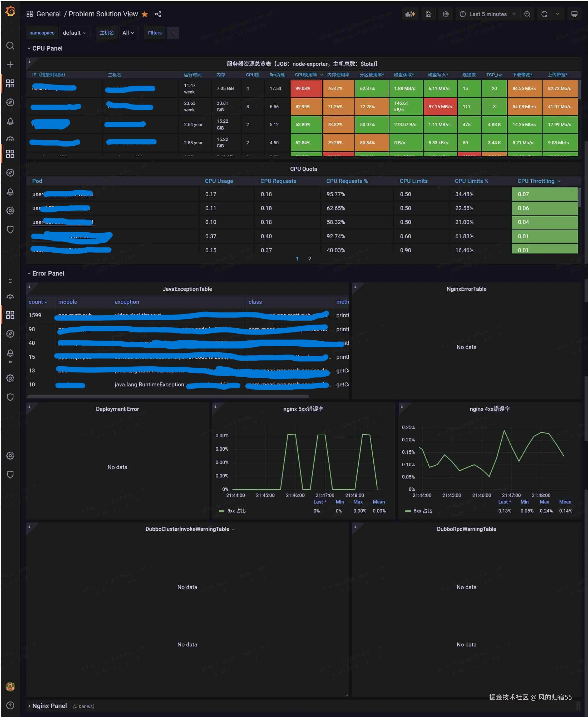Click JavaExceptionTable horizontal scrollbar
Image resolution: width=588 pixels, height=717 pixels.
(x=168, y=396)
